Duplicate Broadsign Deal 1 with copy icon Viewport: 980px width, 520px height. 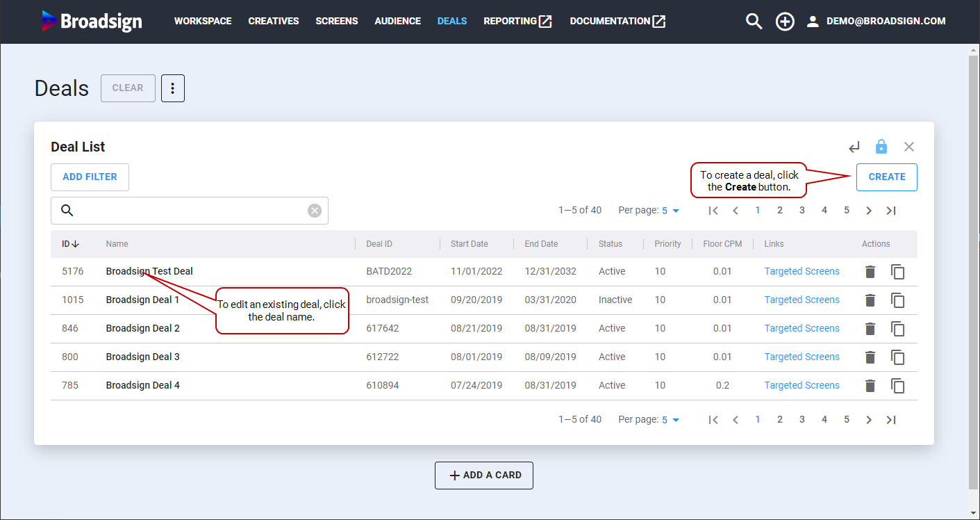(898, 300)
